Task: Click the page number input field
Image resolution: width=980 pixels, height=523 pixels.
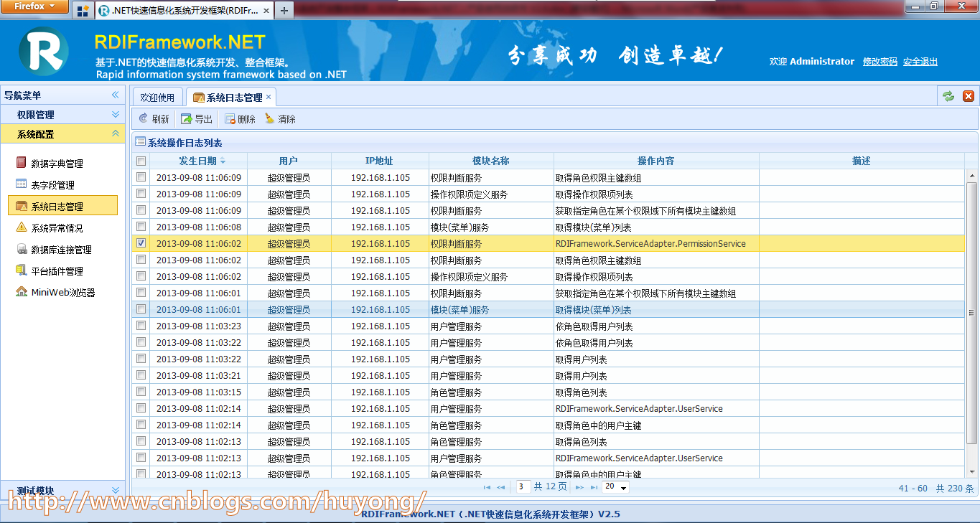Action: point(523,487)
